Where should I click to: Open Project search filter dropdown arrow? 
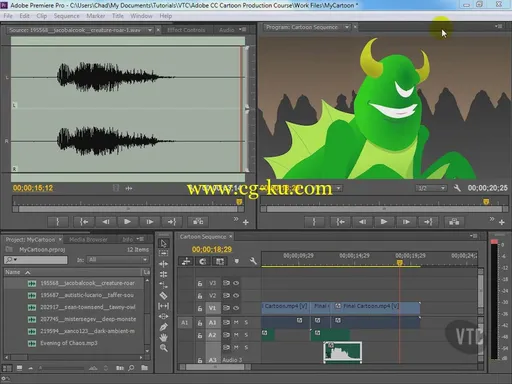click(x=15, y=259)
